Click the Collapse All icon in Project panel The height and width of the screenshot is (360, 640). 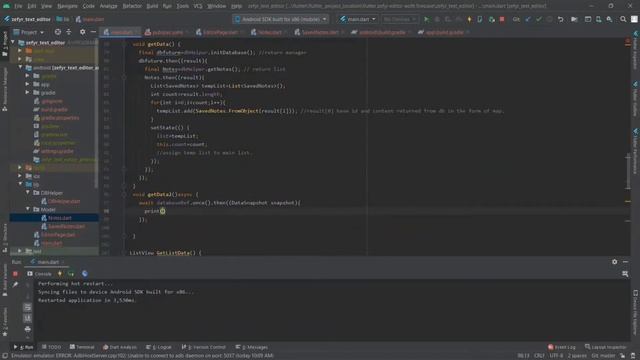69,32
